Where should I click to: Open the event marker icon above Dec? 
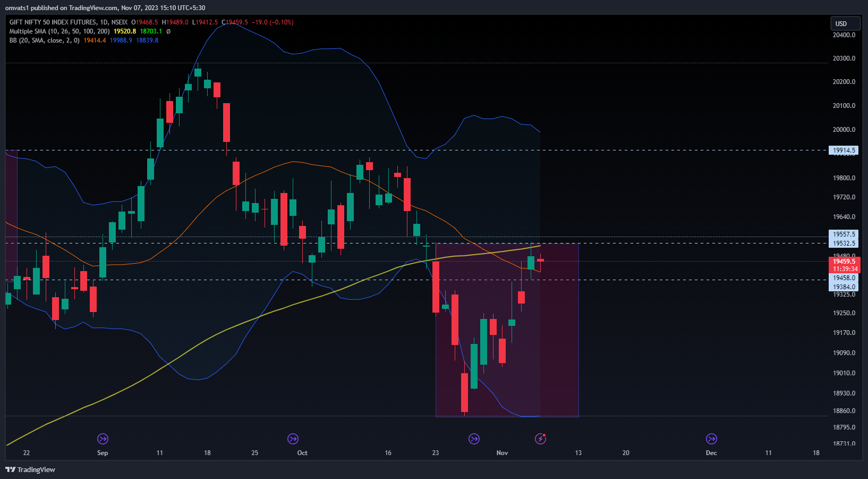coord(711,439)
